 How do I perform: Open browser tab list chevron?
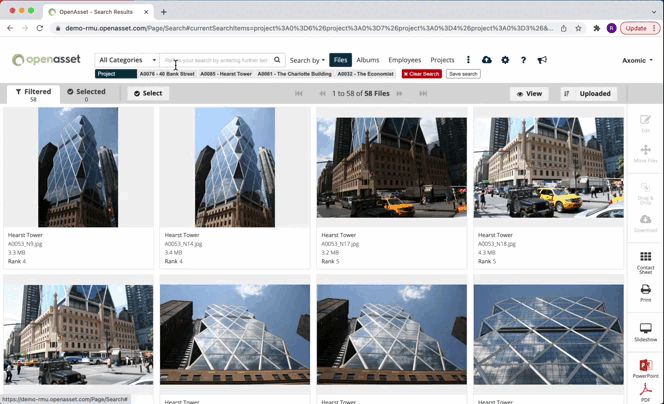(654, 12)
